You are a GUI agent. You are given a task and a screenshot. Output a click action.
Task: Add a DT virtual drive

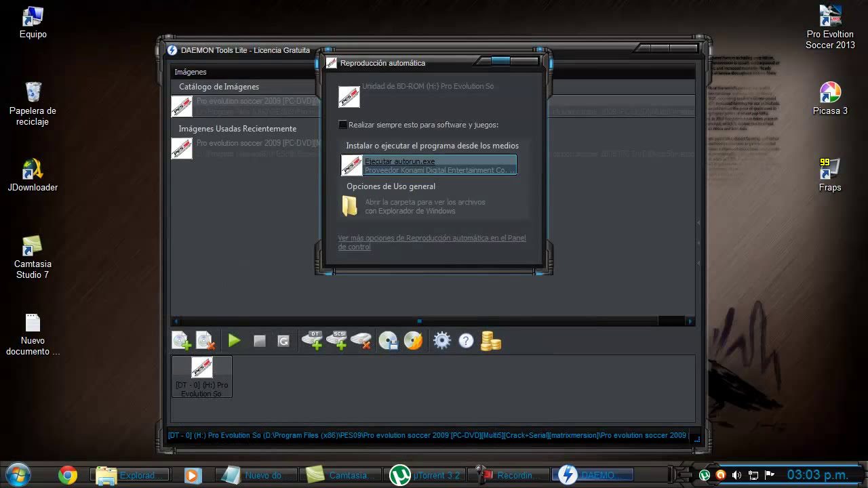[313, 340]
